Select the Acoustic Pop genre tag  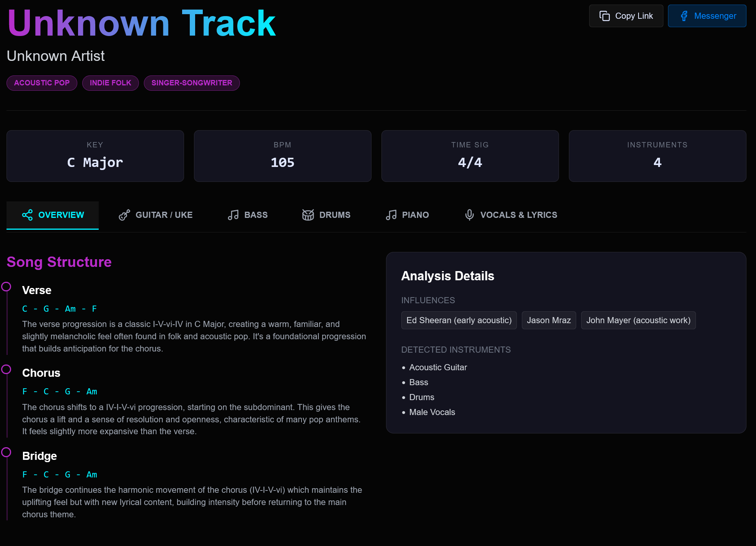(42, 83)
